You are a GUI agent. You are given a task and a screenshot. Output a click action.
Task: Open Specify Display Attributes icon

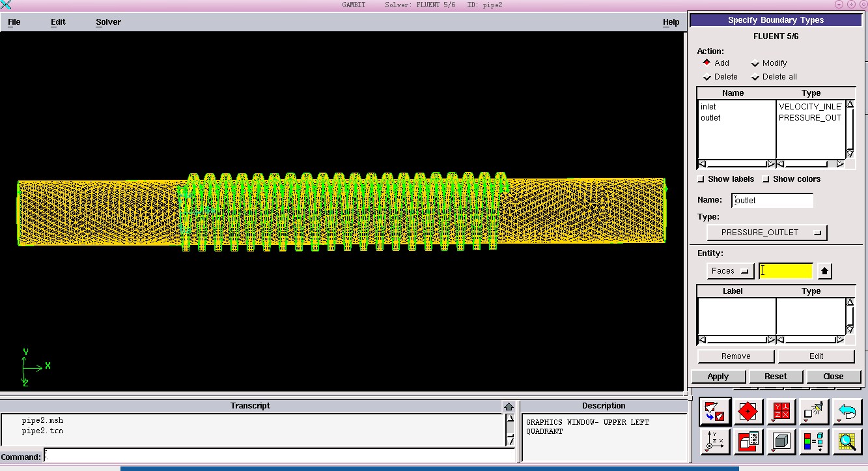tap(748, 442)
